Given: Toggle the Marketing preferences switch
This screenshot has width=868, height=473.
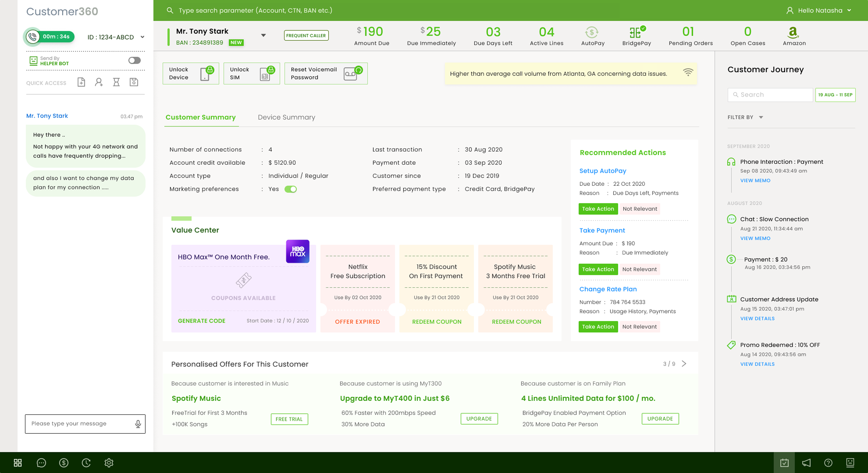Looking at the screenshot, I should tap(291, 189).
